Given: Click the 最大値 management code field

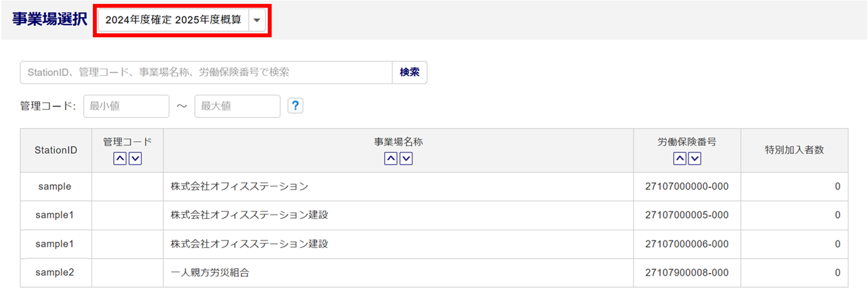Looking at the screenshot, I should tap(237, 106).
